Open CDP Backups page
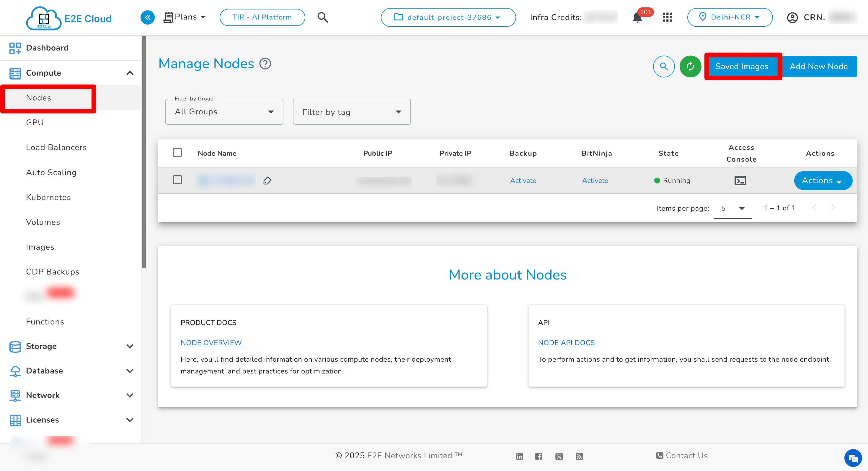The height and width of the screenshot is (471, 868). [53, 272]
